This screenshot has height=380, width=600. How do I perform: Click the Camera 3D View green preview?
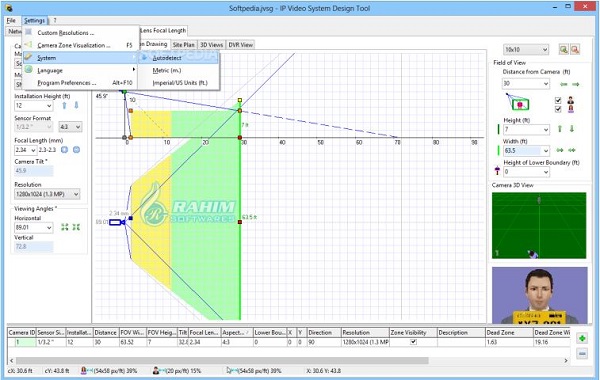[539, 225]
